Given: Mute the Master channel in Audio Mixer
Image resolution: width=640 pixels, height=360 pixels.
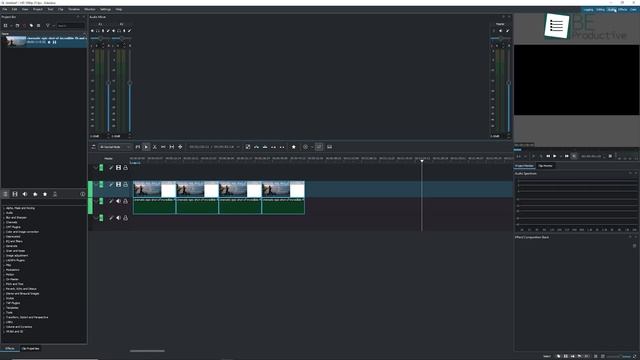Looking at the screenshot, I should [500, 31].
